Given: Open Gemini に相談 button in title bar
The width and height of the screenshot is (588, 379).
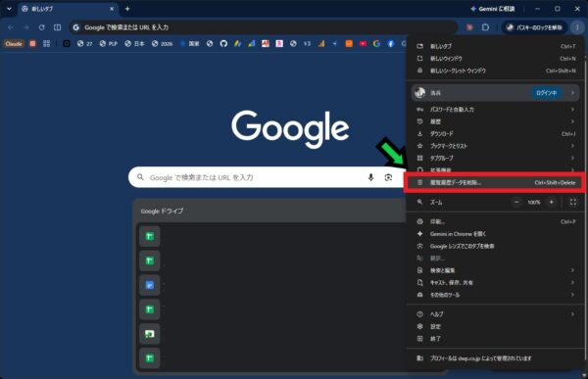Looking at the screenshot, I should click(493, 9).
